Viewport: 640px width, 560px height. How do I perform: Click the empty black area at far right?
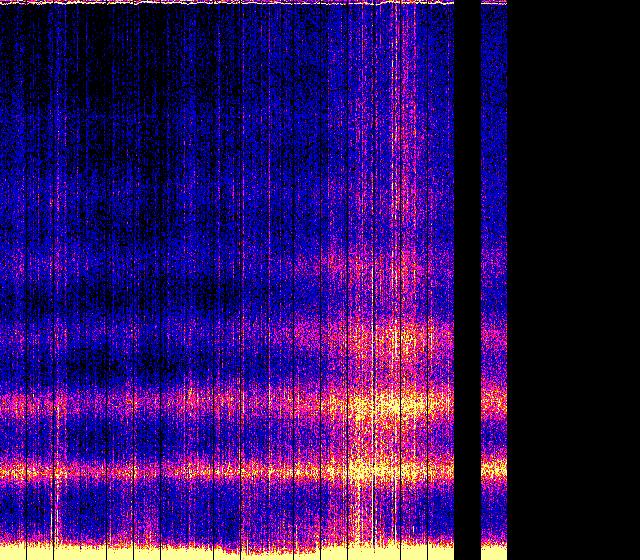pos(574,280)
